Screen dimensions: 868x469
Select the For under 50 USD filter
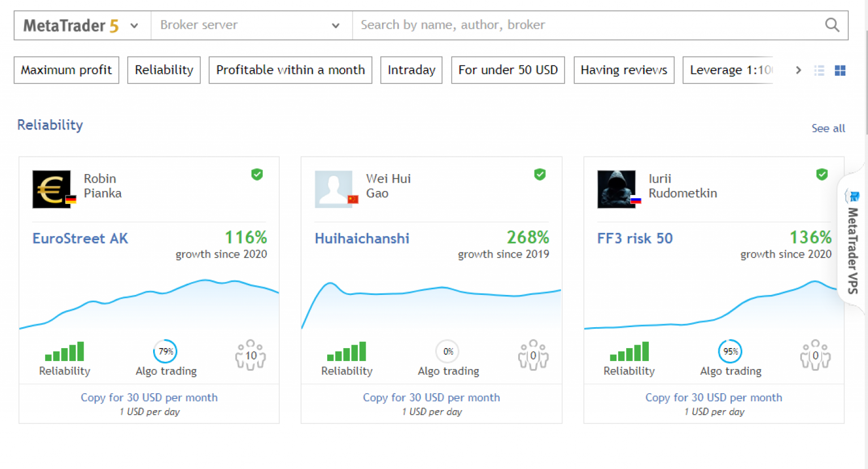(507, 70)
